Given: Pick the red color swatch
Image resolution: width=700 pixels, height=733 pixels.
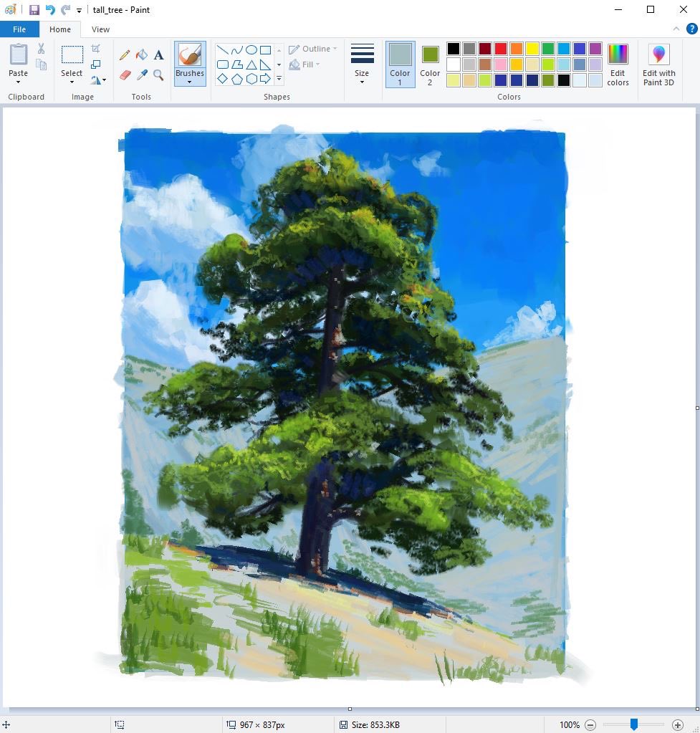Looking at the screenshot, I should 501,49.
